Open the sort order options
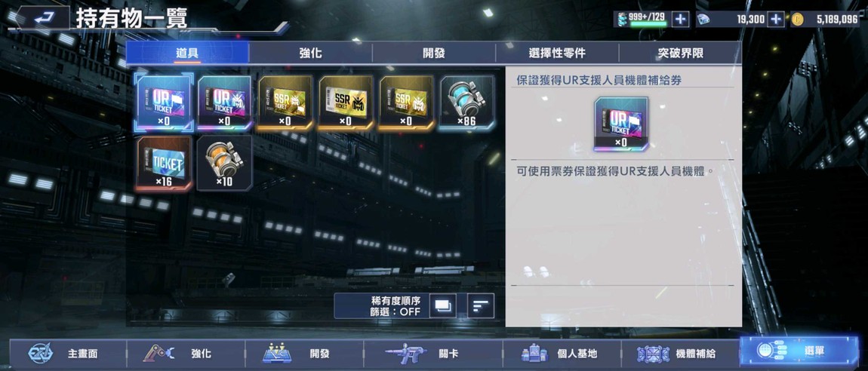 coord(481,305)
